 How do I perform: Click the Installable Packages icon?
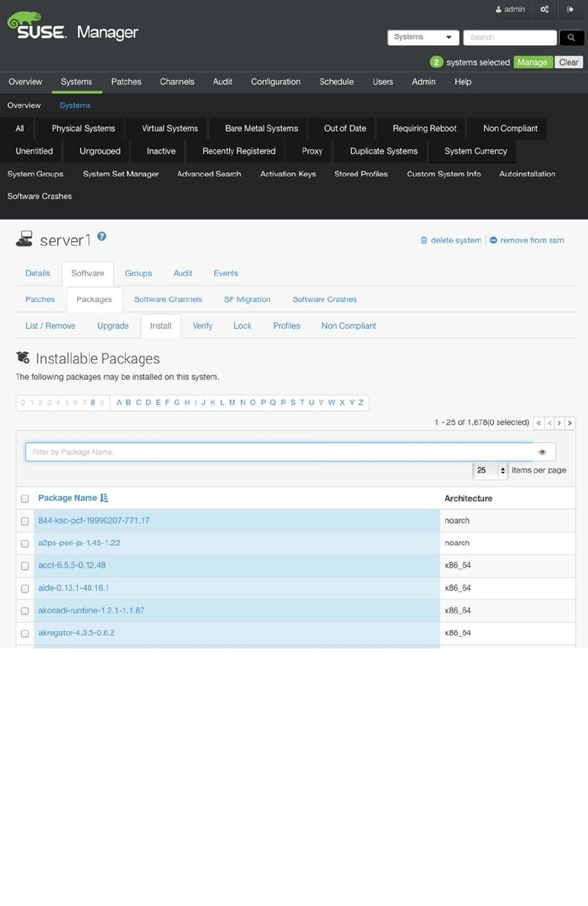point(23,358)
